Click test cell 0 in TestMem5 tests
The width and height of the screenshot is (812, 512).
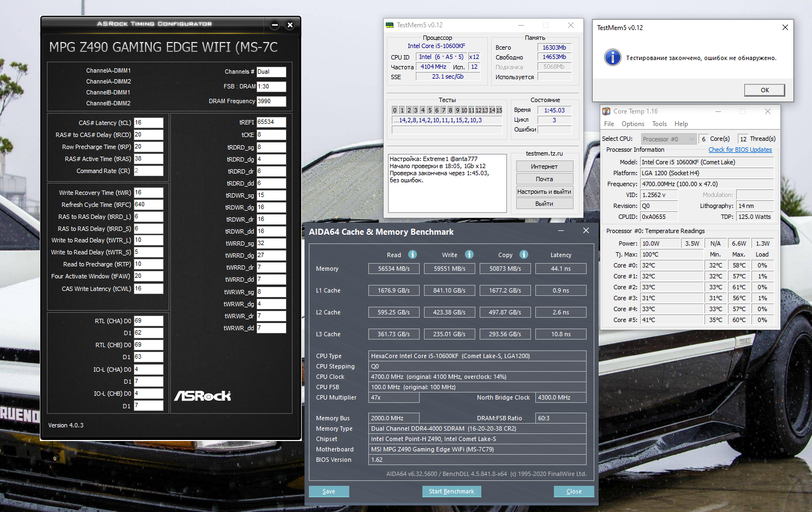(395, 110)
